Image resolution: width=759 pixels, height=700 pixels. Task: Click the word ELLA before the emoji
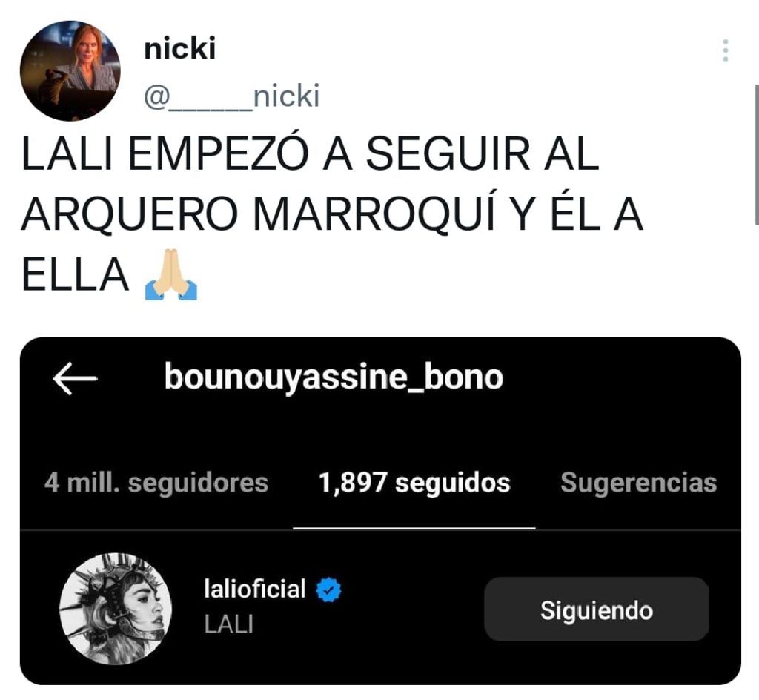pyautogui.click(x=75, y=275)
